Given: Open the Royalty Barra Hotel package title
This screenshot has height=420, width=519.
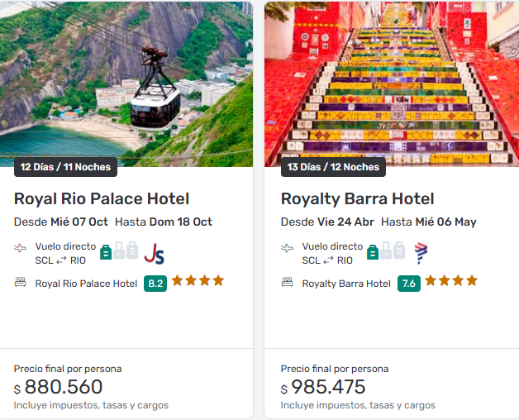Looking at the screenshot, I should click(x=358, y=199).
